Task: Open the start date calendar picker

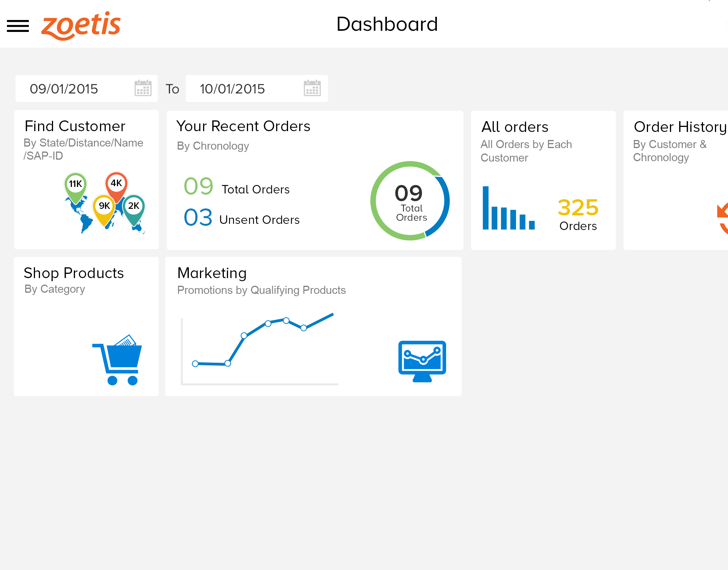Action: [143, 88]
